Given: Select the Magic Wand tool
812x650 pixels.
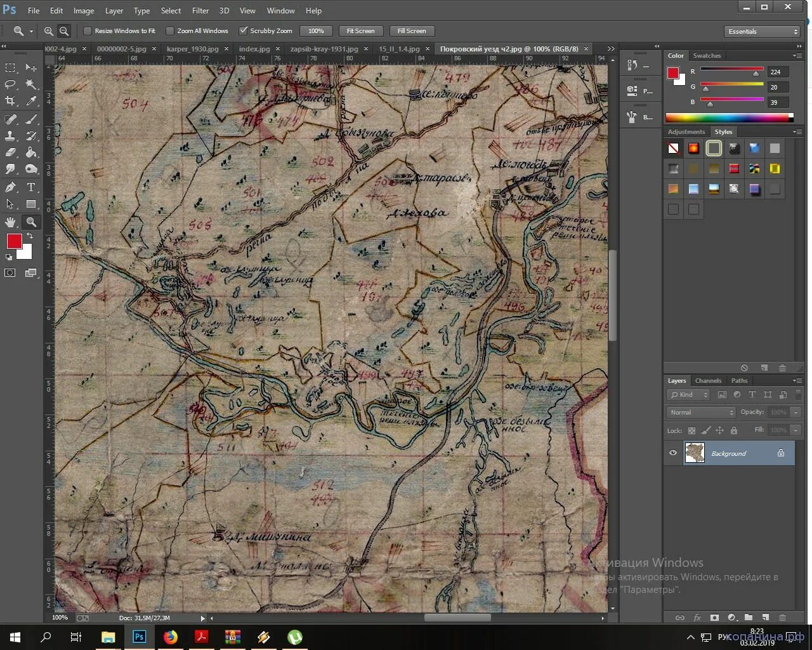Looking at the screenshot, I should (x=30, y=84).
